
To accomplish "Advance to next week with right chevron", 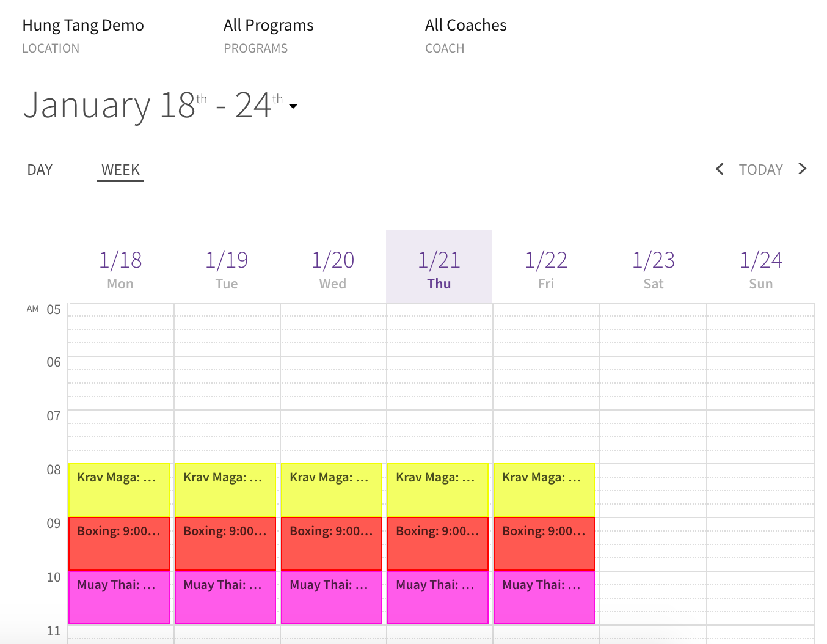I will [x=803, y=169].
